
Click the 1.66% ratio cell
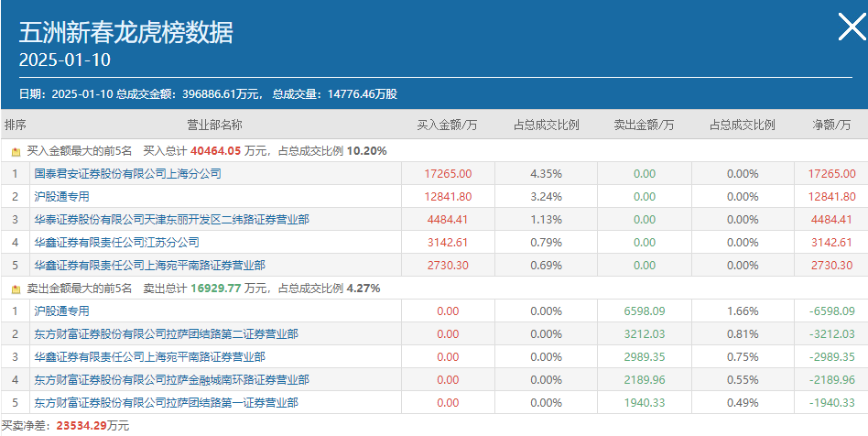point(743,311)
